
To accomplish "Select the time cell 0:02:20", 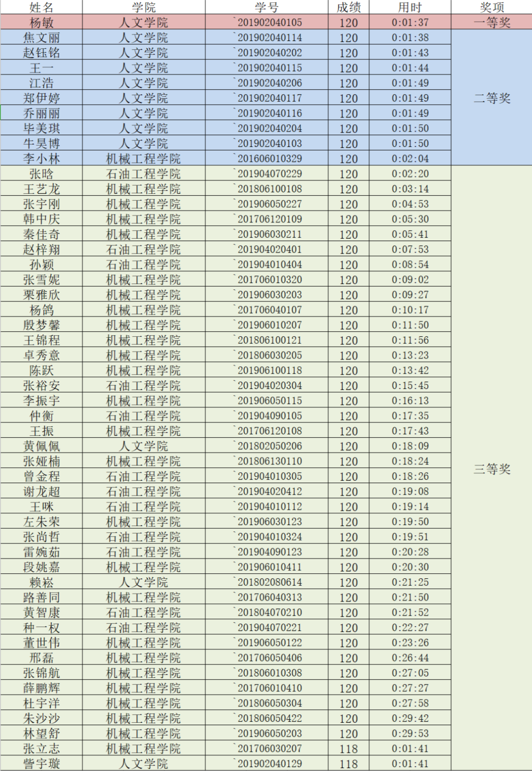I will click(410, 174).
